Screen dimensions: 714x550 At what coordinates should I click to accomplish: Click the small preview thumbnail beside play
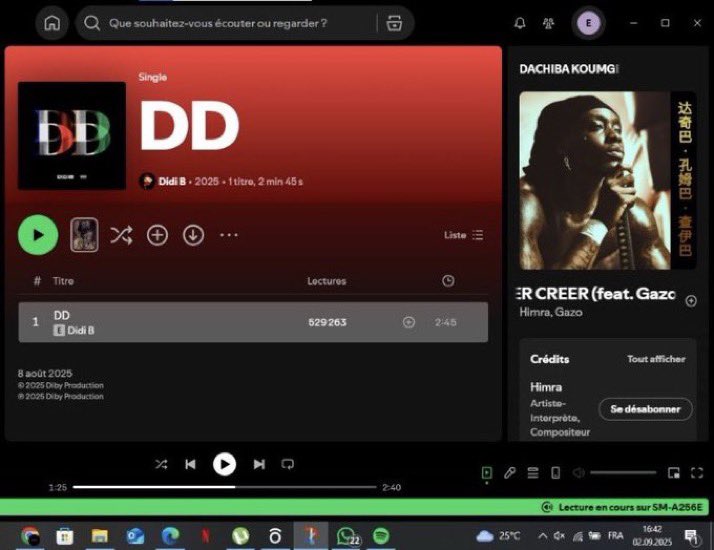[84, 235]
